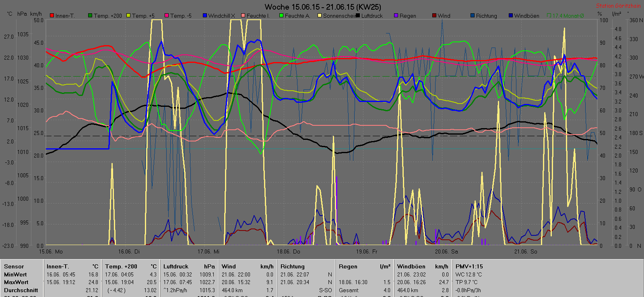The image size is (644, 297).
Task: Select the 15.06. Mo day label on the axis
Action: [51, 251]
